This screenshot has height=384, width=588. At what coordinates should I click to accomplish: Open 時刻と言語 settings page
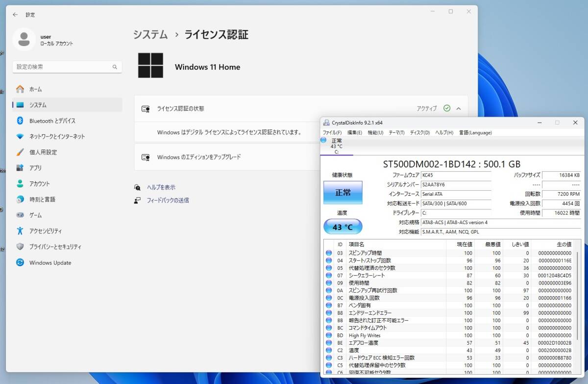(x=67, y=199)
